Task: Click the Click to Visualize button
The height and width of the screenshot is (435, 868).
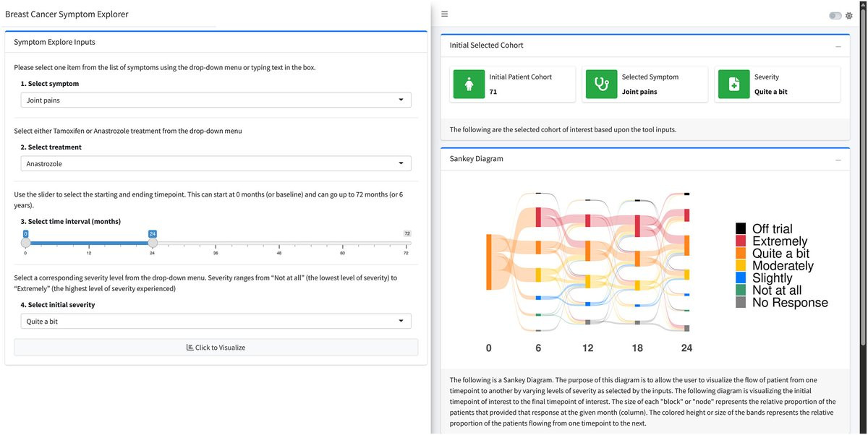Action: tap(216, 348)
